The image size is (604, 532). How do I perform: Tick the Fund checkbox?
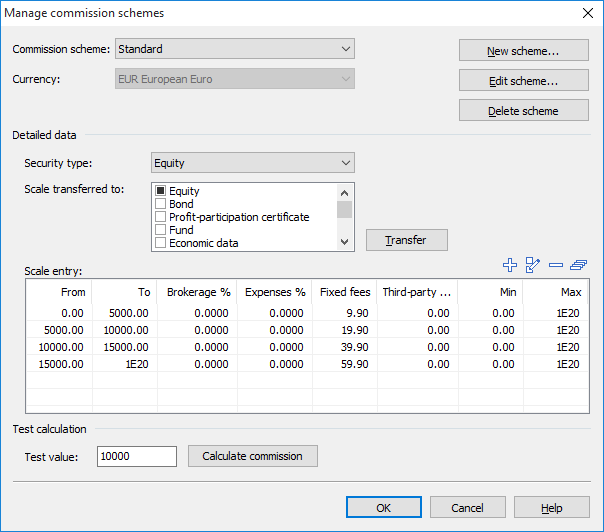pyautogui.click(x=160, y=230)
